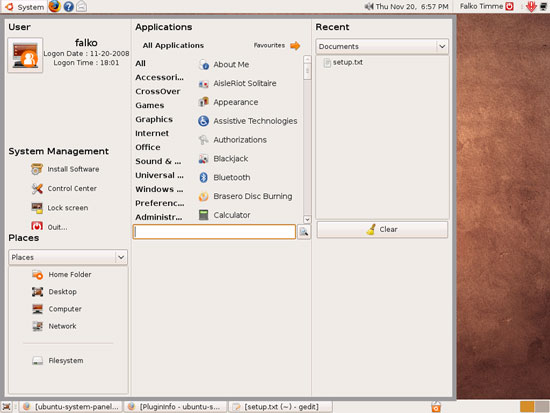Click the scroll down arrow of applications list
Screen dimensions: 550x413
click(x=307, y=219)
